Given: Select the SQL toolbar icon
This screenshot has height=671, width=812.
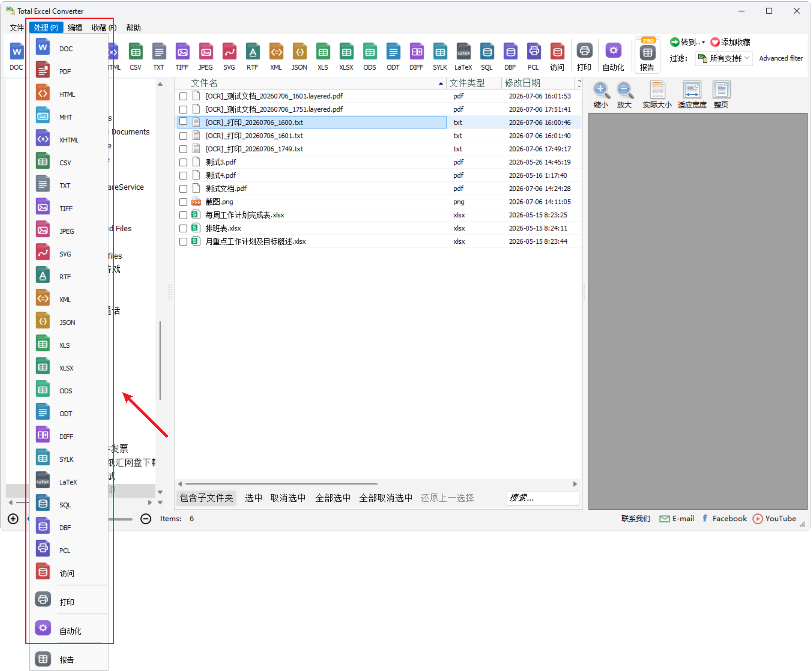Looking at the screenshot, I should pos(487,56).
